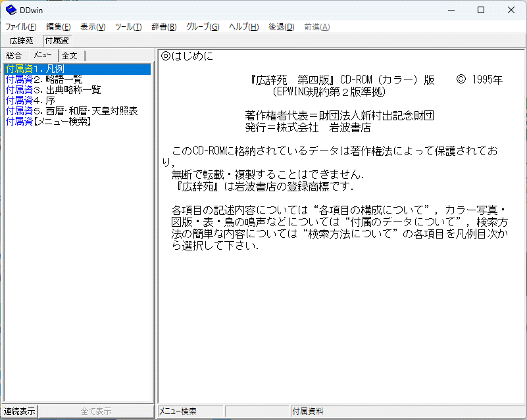Open the ファイル(F) menu
Image resolution: width=527 pixels, height=420 pixels.
click(x=21, y=27)
